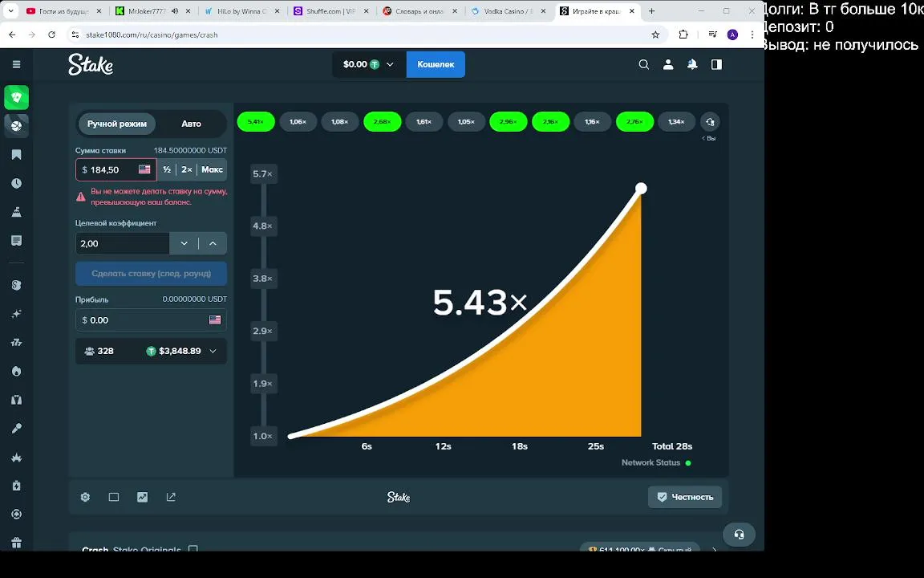924x578 pixels.
Task: Open Chrome tab search dropdown
Action: point(10,11)
